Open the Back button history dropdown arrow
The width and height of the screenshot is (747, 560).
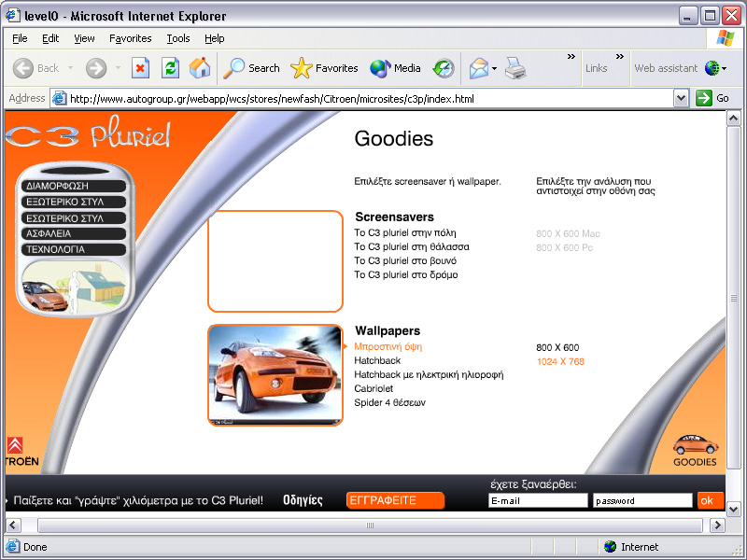click(71, 68)
